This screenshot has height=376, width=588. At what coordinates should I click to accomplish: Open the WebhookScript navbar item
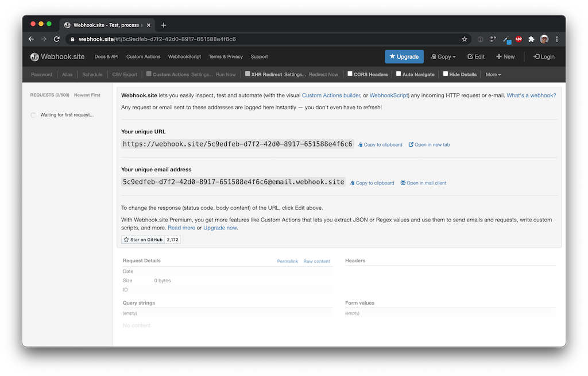click(x=184, y=57)
